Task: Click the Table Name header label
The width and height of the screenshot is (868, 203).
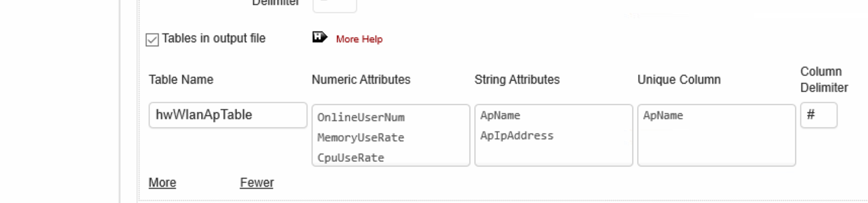Action: coord(181,80)
